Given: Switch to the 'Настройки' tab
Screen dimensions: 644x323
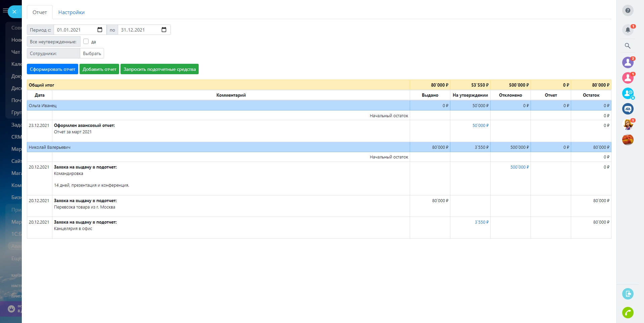Looking at the screenshot, I should [x=71, y=12].
